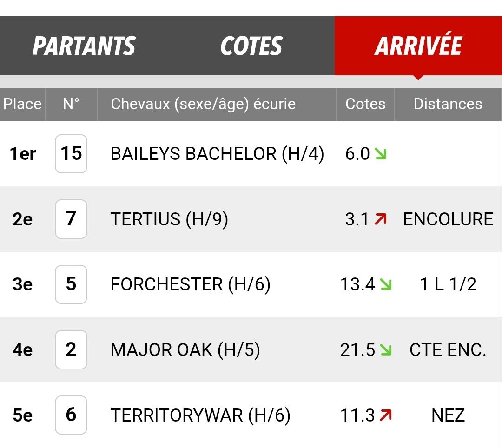Open BAILEYS BACHELOR horse details

tap(217, 154)
